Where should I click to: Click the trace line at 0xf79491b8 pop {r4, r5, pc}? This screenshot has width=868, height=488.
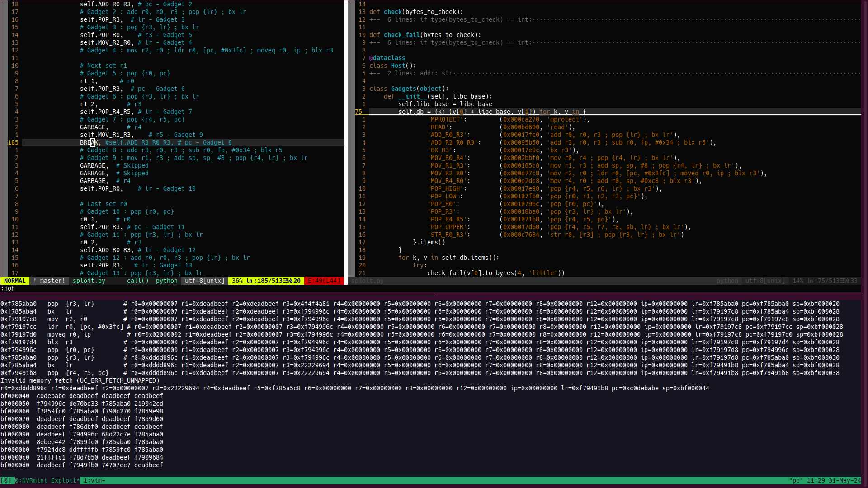coord(420,373)
